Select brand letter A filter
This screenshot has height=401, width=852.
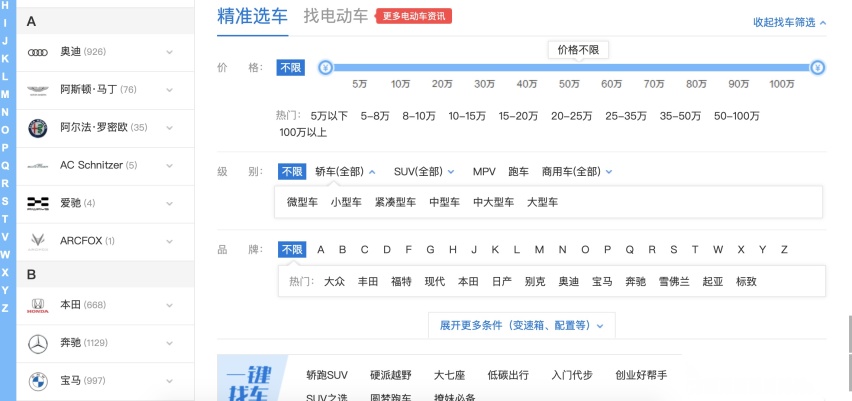click(321, 250)
